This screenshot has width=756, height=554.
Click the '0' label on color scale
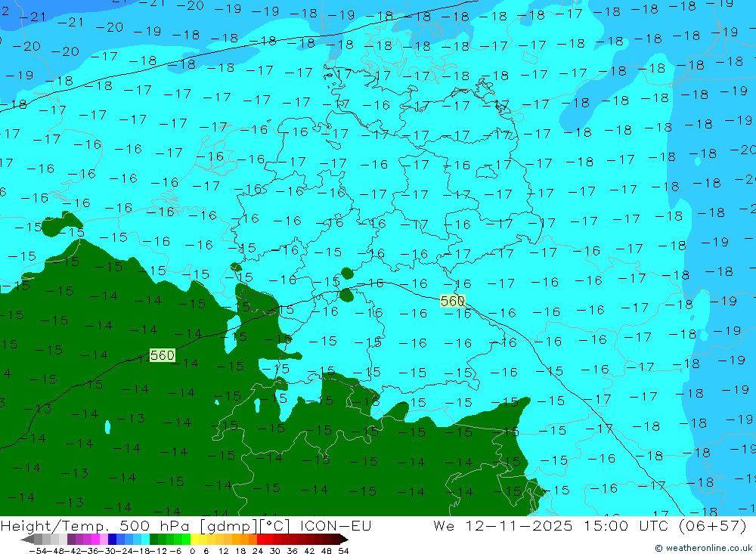(x=192, y=551)
